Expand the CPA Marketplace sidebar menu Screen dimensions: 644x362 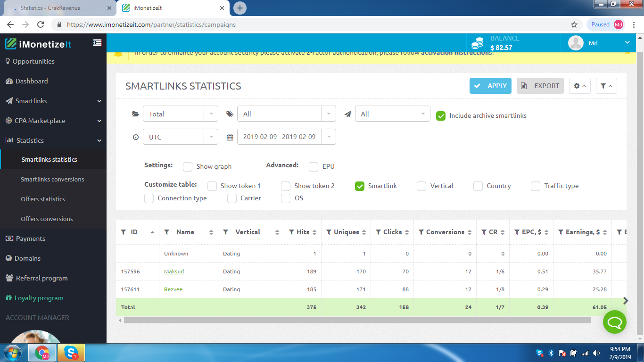tap(53, 121)
